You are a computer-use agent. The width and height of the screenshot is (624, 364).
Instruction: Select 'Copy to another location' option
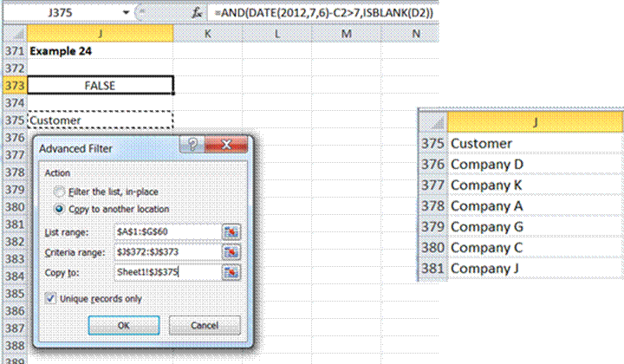tap(59, 209)
